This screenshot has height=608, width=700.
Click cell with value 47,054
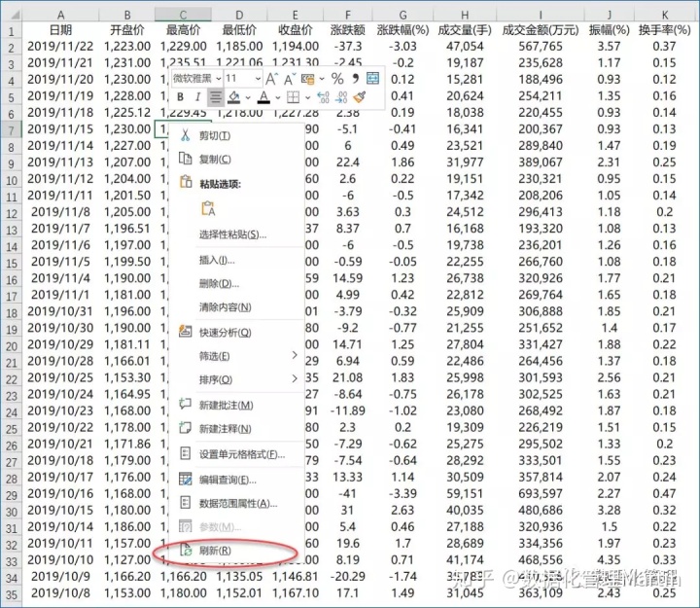click(465, 47)
